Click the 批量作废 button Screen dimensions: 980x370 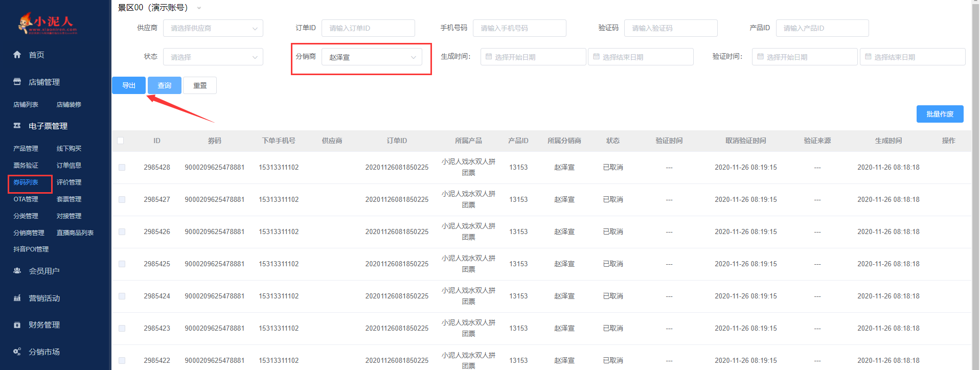coord(940,114)
